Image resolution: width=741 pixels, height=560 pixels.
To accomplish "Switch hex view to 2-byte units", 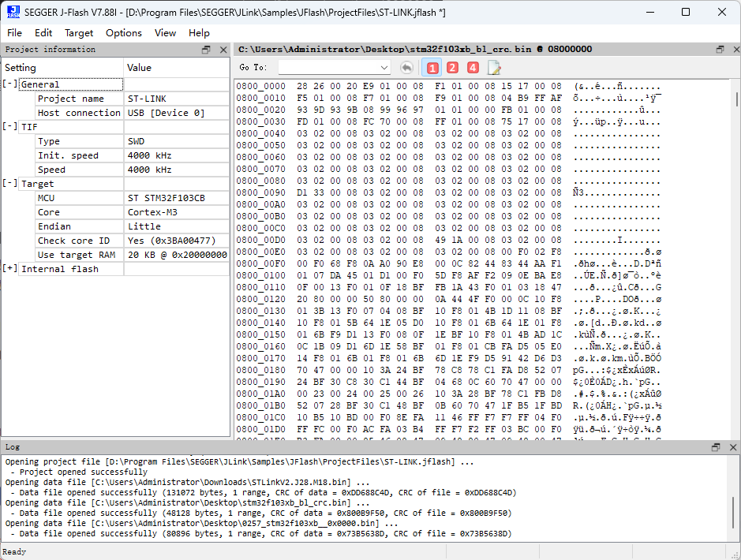I will click(x=452, y=68).
